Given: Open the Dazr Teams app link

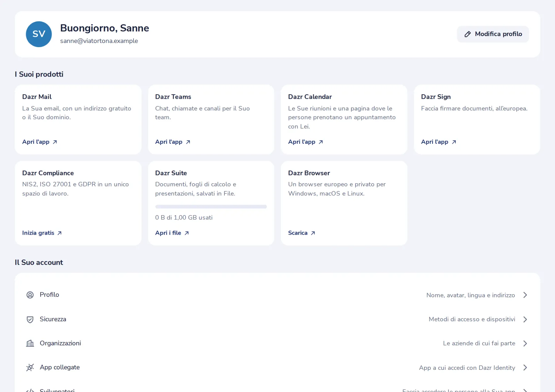Looking at the screenshot, I should 173,142.
